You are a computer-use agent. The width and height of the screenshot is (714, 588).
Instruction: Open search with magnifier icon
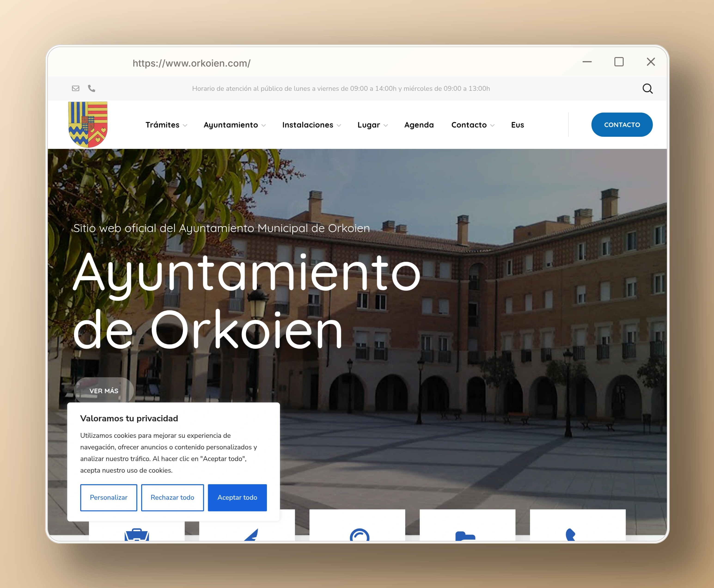click(x=647, y=88)
